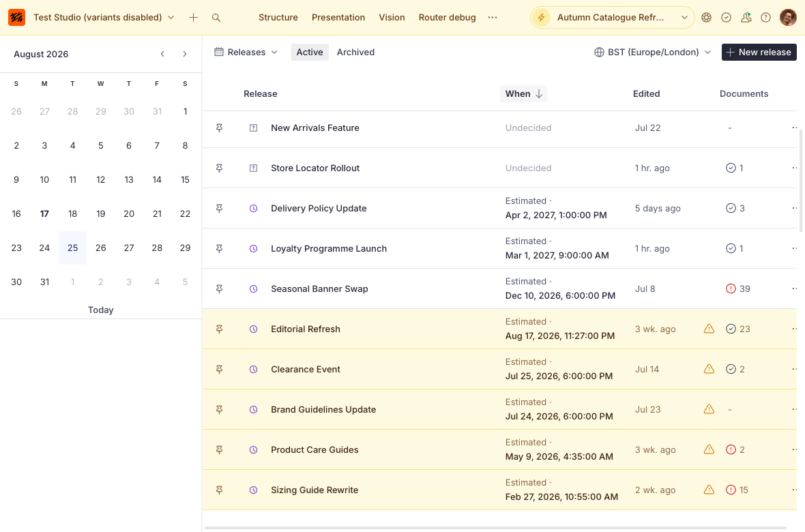
Task: Expand the more tools ellipsis in the navbar
Action: [x=493, y=18]
